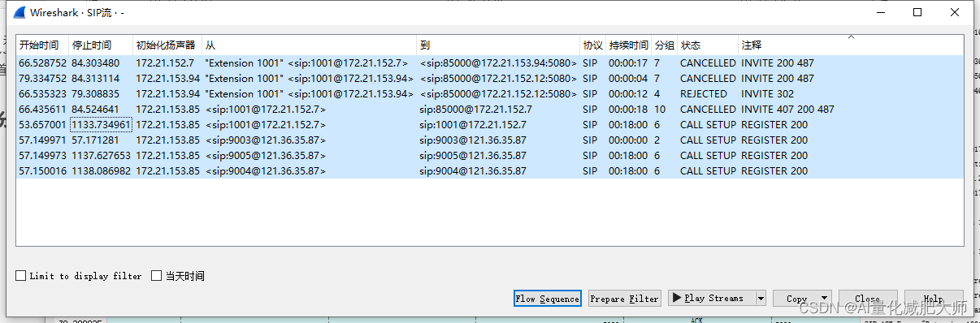
Task: Click the Prepare Filter button
Action: click(624, 299)
